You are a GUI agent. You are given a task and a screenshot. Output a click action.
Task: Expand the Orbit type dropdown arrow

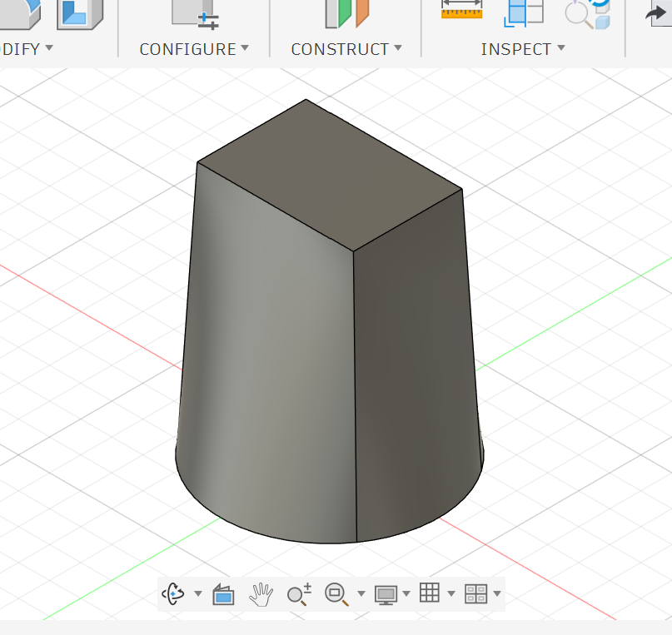[198, 593]
